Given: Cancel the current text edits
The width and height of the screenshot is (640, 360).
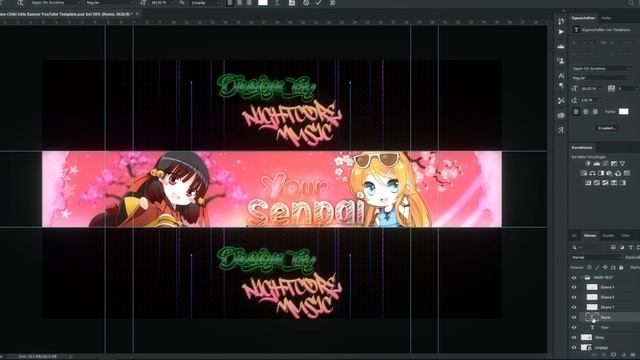Looking at the screenshot, I should pyautogui.click(x=306, y=3).
